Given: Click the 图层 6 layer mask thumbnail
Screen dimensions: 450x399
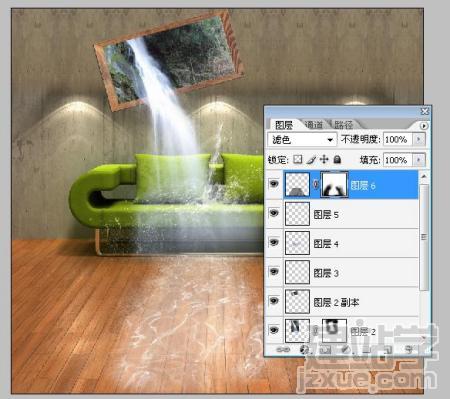Looking at the screenshot, I should point(334,184).
